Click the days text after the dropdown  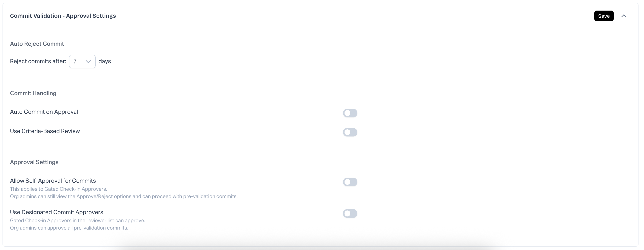click(105, 61)
